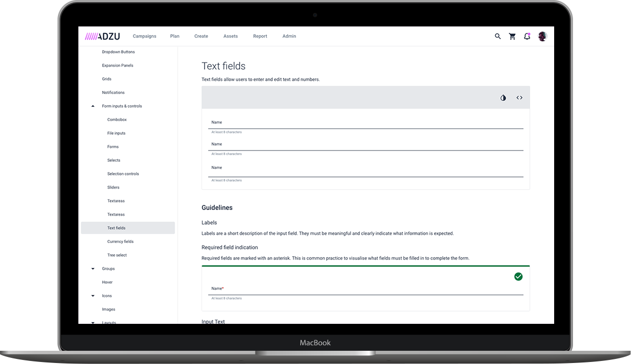Toggle dark/light contrast theme icon

pyautogui.click(x=503, y=98)
